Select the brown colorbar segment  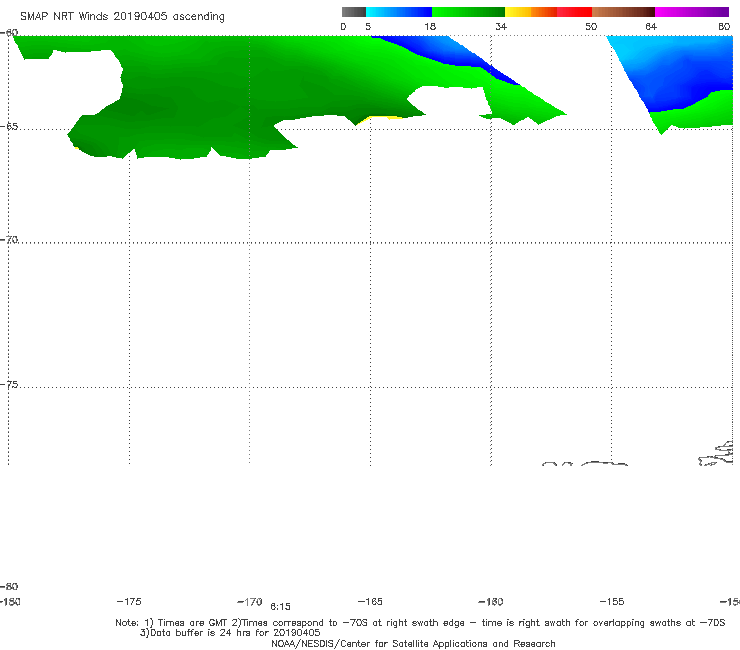click(x=623, y=12)
